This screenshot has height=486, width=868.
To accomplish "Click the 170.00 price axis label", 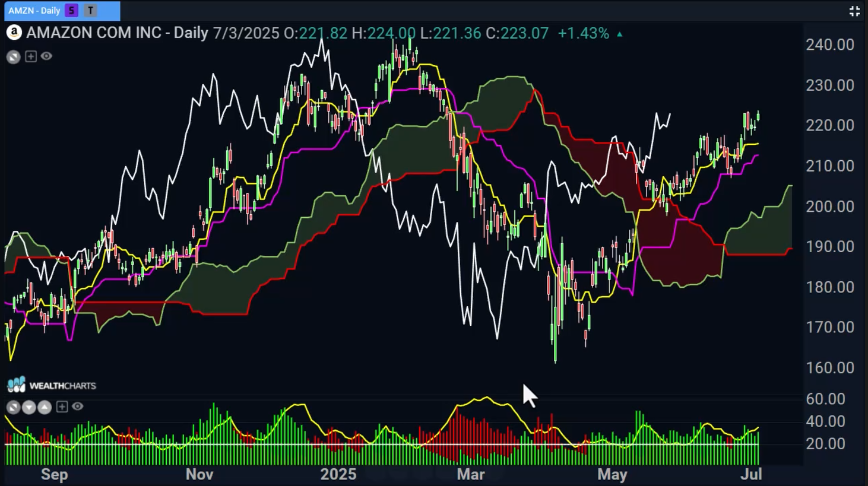I will (829, 327).
